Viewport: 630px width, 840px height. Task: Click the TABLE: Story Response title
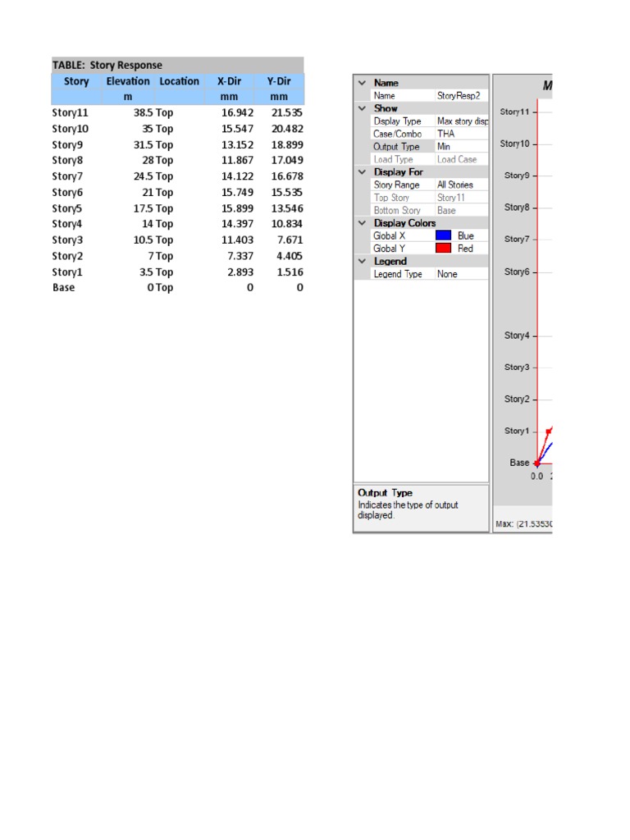click(107, 66)
